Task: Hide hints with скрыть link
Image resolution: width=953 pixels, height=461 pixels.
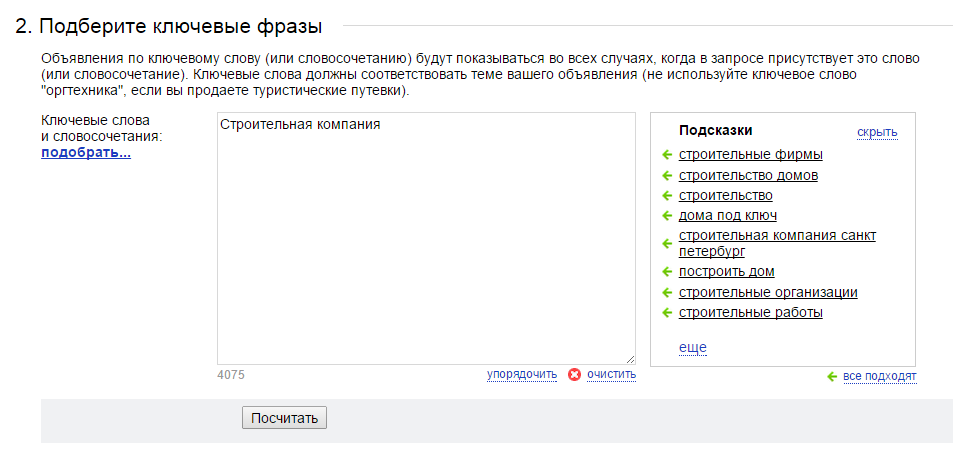Action: tap(877, 132)
